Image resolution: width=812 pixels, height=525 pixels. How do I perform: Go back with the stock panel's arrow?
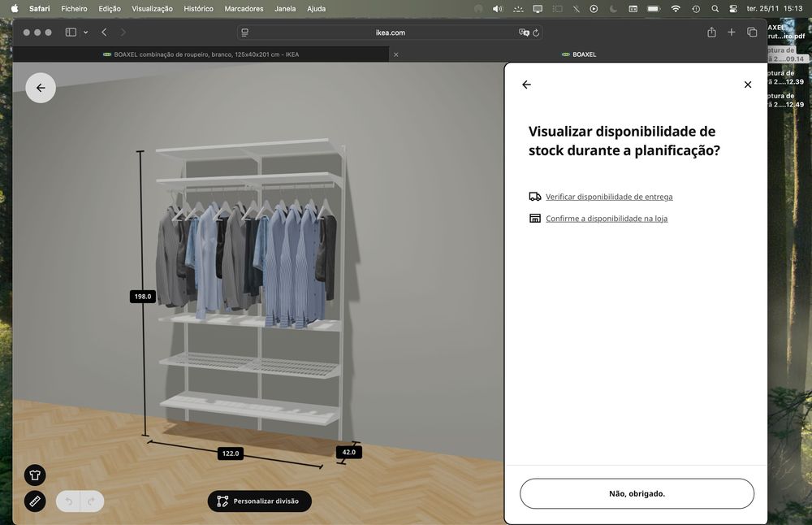tap(527, 85)
